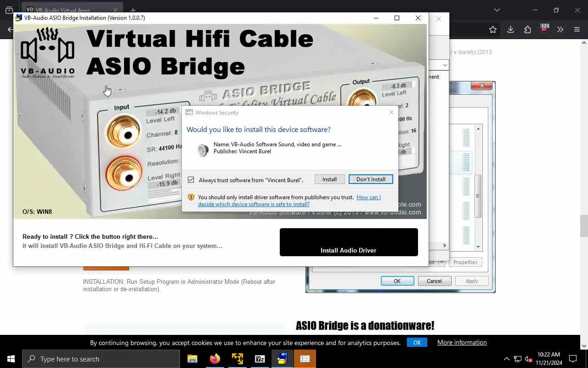Image resolution: width=588 pixels, height=368 pixels.
Task: Open link about deciding which device software is safe
Action: (x=289, y=201)
